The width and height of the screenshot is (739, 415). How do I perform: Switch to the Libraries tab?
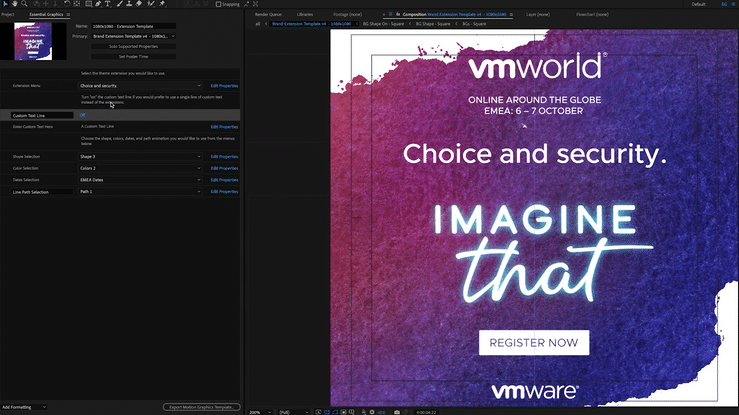pos(305,15)
